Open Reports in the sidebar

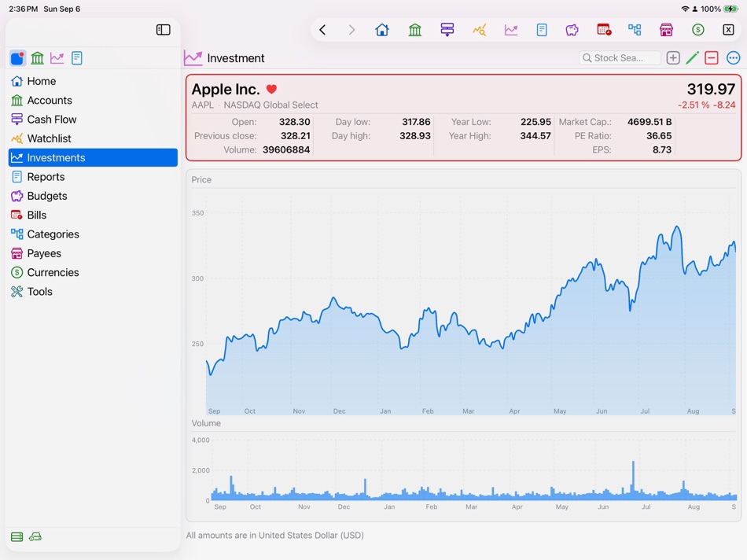pyautogui.click(x=93, y=177)
